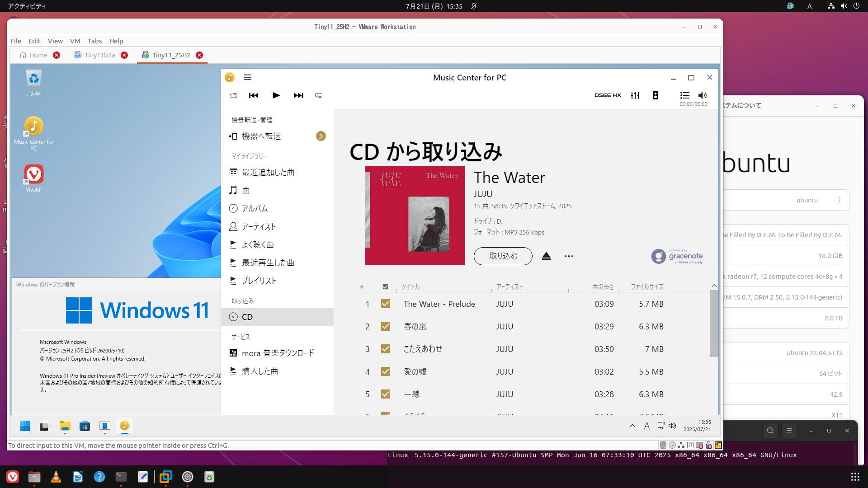Open the VMware Edit menu
The height and width of the screenshot is (488, 868).
click(34, 41)
